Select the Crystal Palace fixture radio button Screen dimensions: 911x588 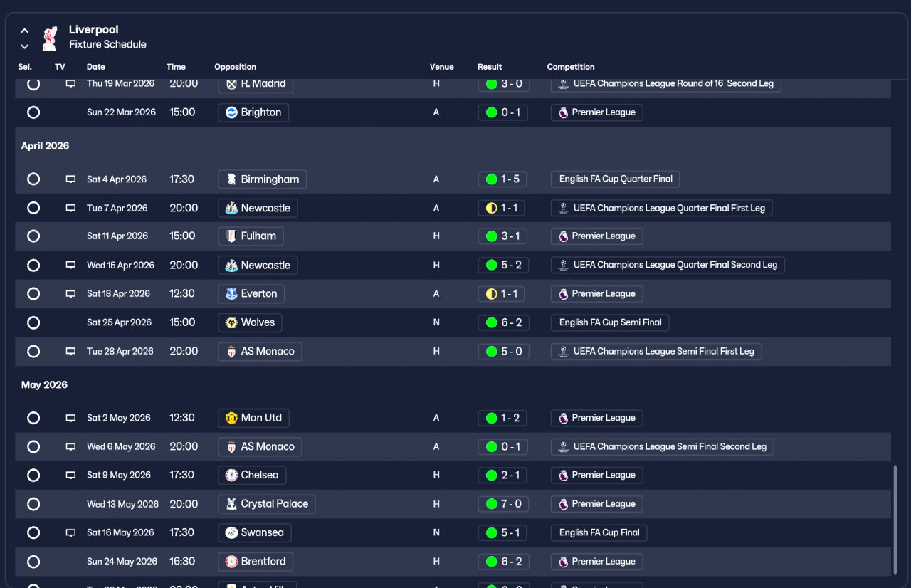33,504
